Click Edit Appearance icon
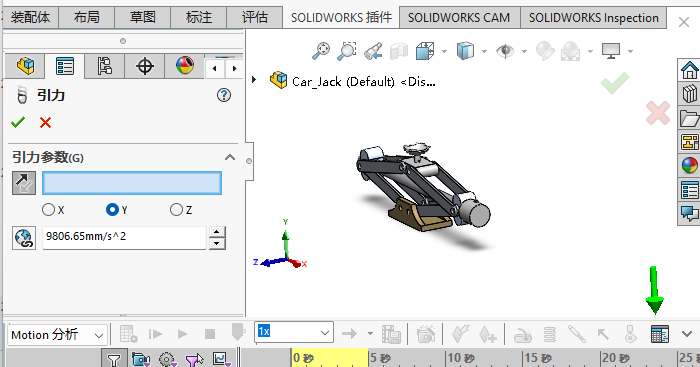This screenshot has height=367, width=700. pyautogui.click(x=545, y=51)
